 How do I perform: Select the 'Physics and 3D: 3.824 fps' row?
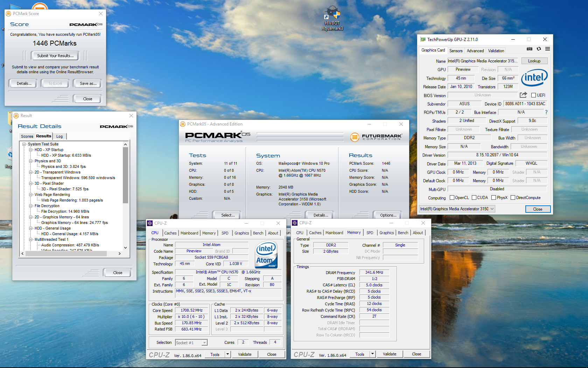click(x=63, y=166)
